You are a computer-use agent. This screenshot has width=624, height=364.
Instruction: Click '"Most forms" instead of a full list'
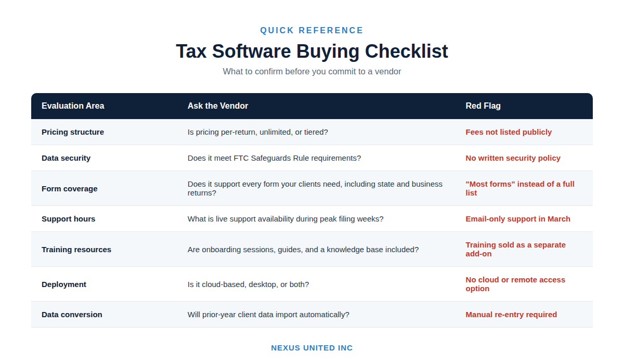coord(520,188)
